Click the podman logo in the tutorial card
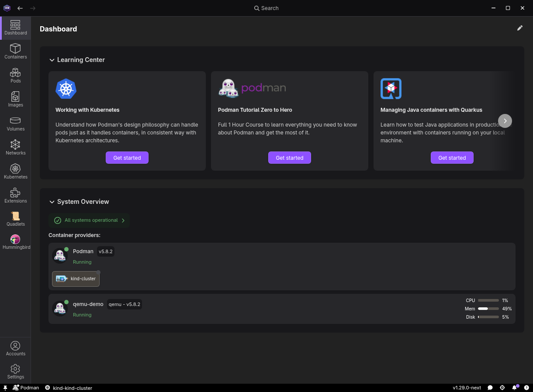The height and width of the screenshot is (392, 533). 252,89
